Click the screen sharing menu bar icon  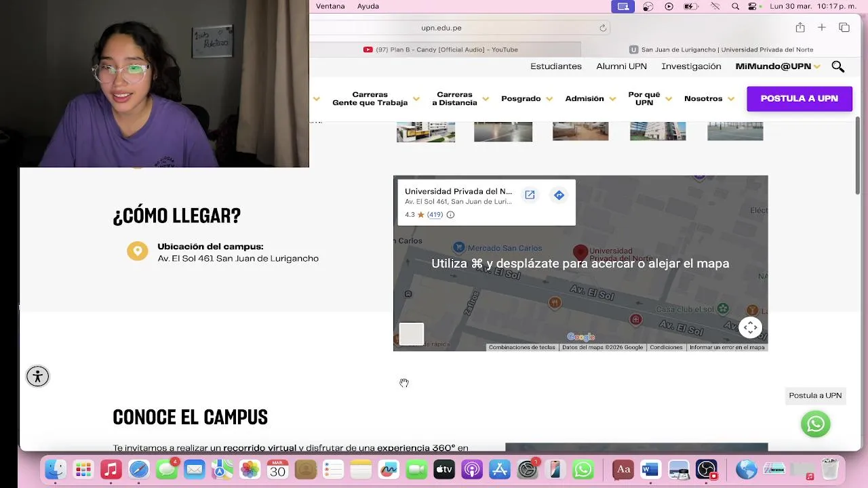point(623,6)
